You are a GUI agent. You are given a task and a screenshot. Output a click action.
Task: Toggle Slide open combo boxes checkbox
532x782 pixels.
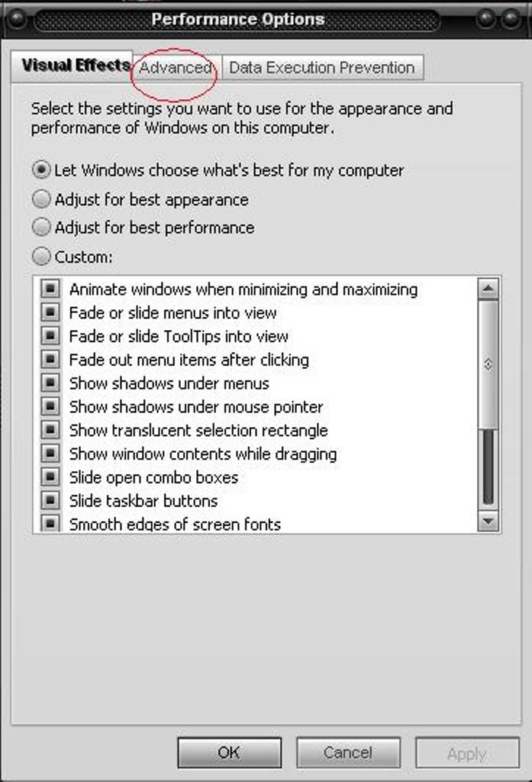pos(50,478)
